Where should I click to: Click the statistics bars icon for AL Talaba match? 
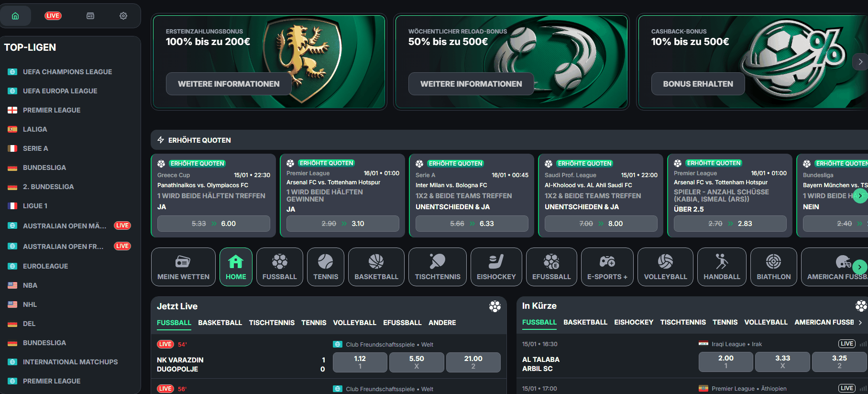pos(863,344)
